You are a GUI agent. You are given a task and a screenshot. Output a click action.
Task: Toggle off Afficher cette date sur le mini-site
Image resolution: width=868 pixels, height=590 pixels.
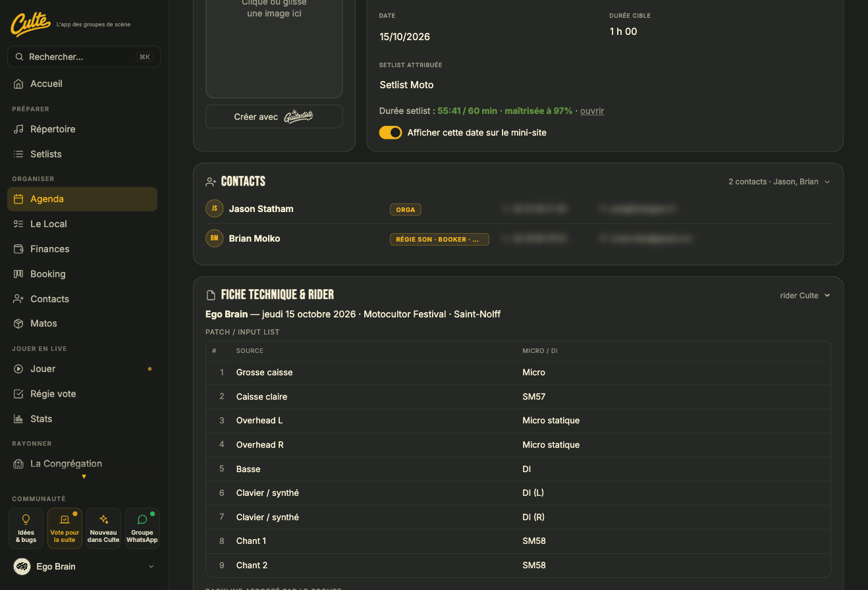coord(391,132)
